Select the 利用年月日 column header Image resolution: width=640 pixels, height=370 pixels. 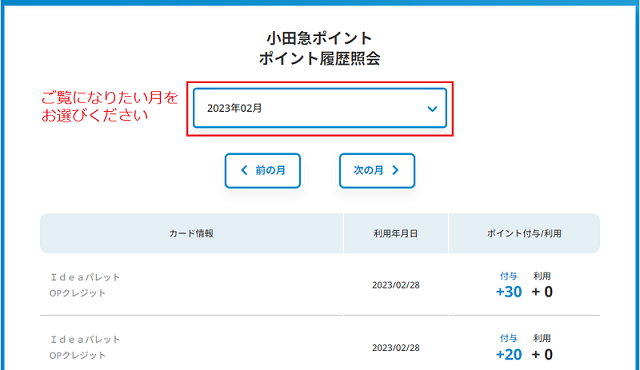396,233
